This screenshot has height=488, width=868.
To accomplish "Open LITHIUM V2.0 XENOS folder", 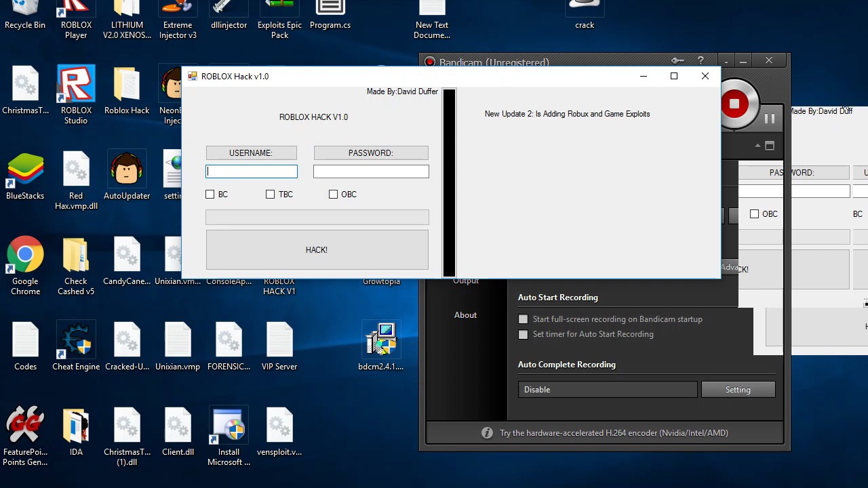I will coord(127,19).
